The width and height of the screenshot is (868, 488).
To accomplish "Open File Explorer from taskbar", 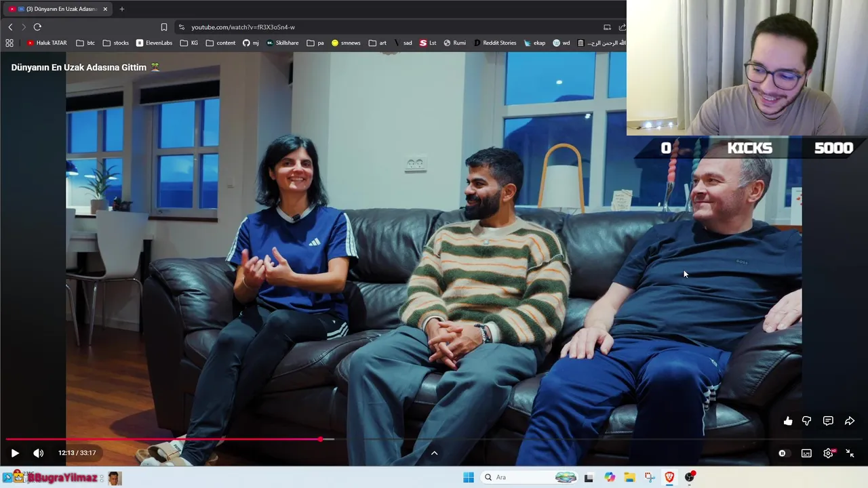I will point(629,477).
